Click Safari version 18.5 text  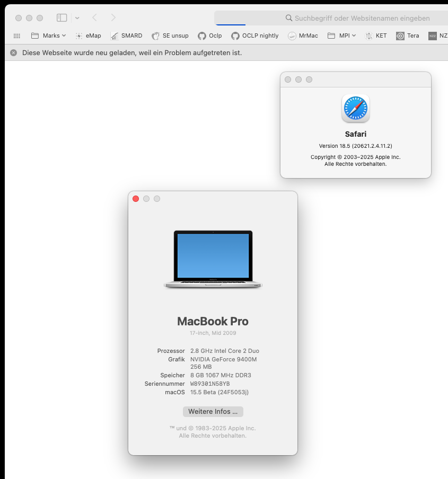pyautogui.click(x=356, y=146)
